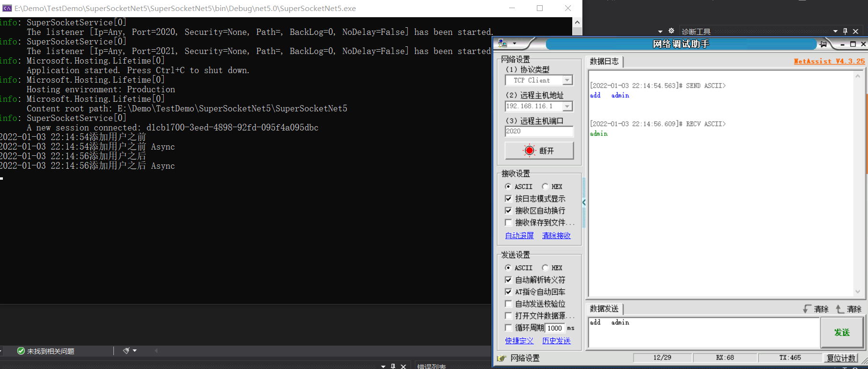Viewport: 868px width, 369px height.
Task: Select the 数据发送 tab
Action: click(x=604, y=309)
